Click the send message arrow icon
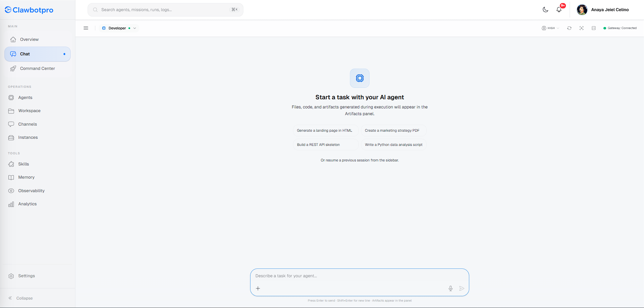The image size is (644, 308). 461,288
